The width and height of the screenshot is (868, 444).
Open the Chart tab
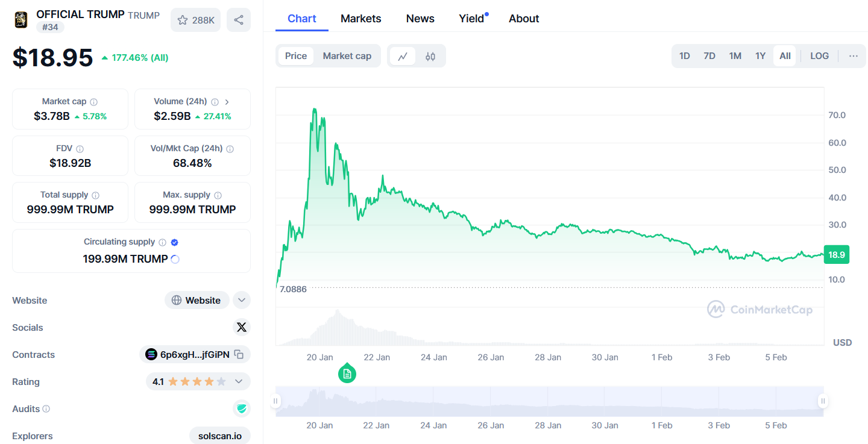[x=302, y=19]
